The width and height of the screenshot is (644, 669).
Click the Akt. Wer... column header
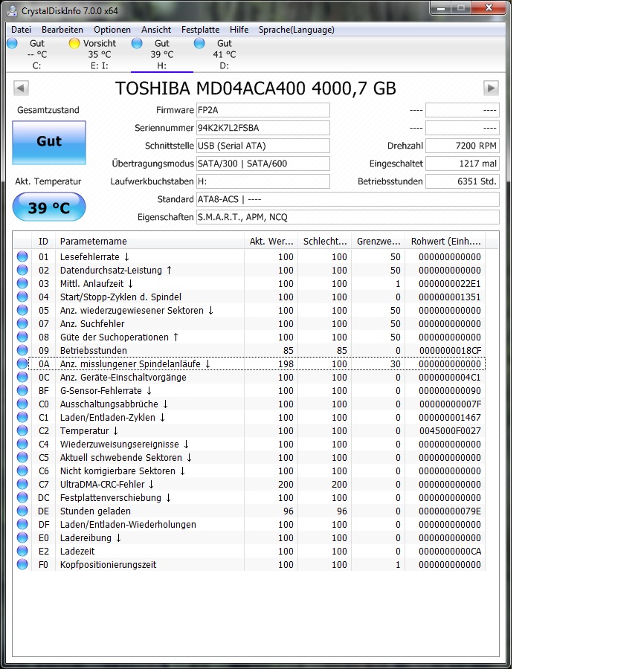[x=271, y=242]
